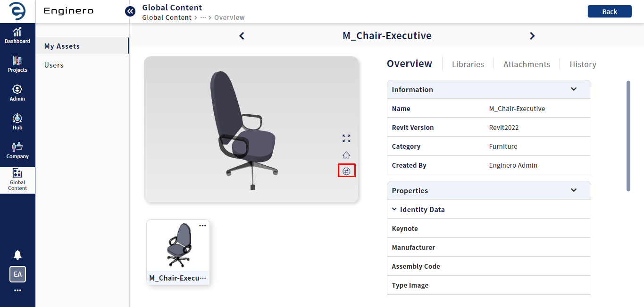The height and width of the screenshot is (307, 644).
Task: Expand the 3D viewer to fullscreen
Action: click(346, 138)
